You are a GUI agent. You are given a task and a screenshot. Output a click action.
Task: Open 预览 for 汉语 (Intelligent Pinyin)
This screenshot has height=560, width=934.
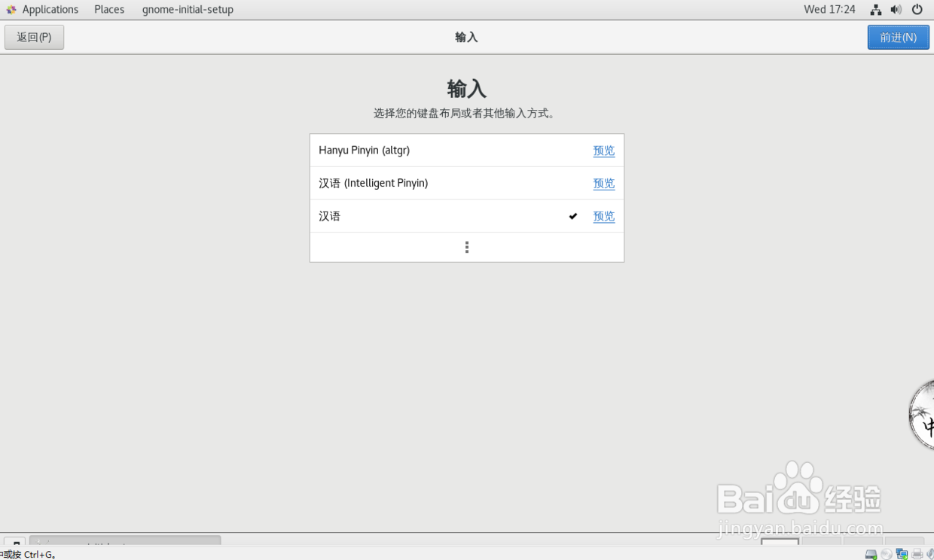click(603, 183)
